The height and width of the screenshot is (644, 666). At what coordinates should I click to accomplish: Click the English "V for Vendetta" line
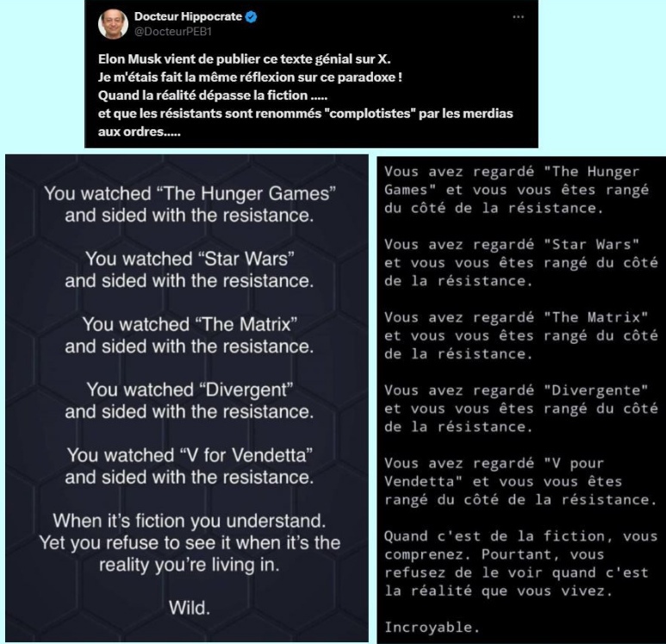coord(190,455)
